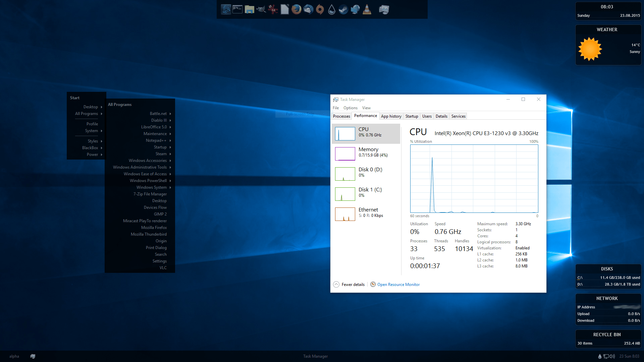The width and height of the screenshot is (644, 362).
Task: Open the Options menu in Task Manager
Action: [350, 108]
